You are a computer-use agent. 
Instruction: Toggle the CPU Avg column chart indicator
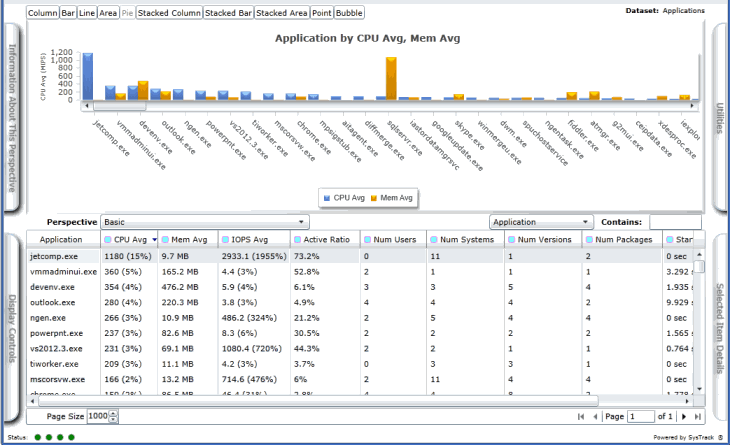108,240
